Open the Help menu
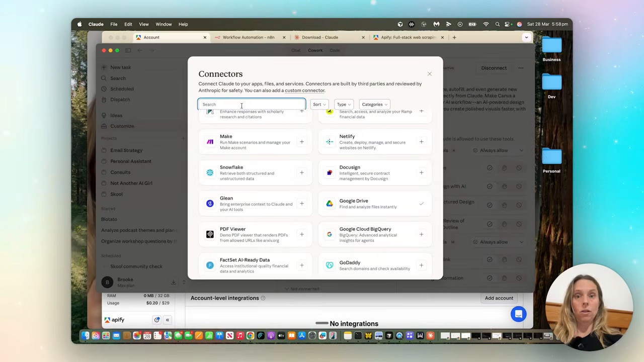Screen dimensions: 644x362 tap(183, 24)
